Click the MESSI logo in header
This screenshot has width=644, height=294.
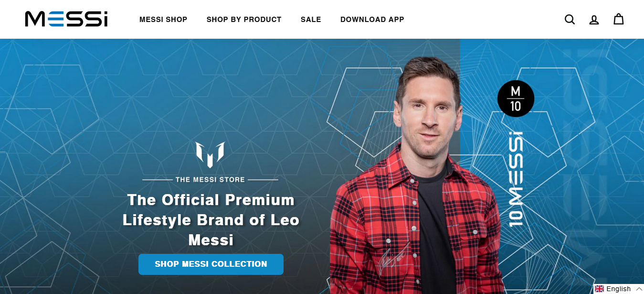click(66, 19)
